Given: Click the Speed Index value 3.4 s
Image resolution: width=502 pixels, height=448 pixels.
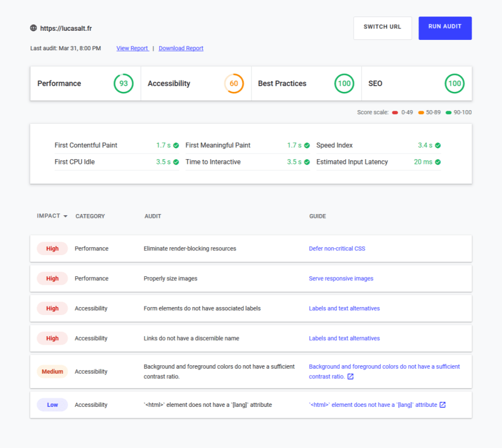Looking at the screenshot, I should click(425, 146).
